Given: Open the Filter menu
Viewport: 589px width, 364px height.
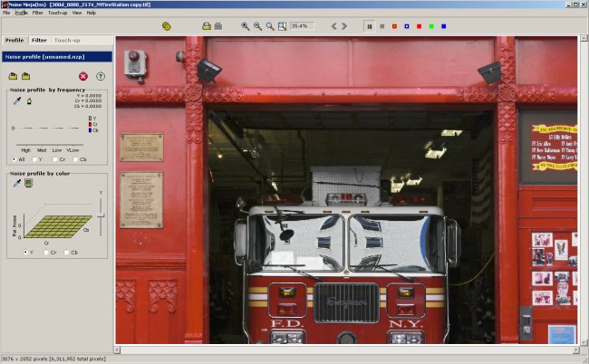Looking at the screenshot, I should point(37,13).
